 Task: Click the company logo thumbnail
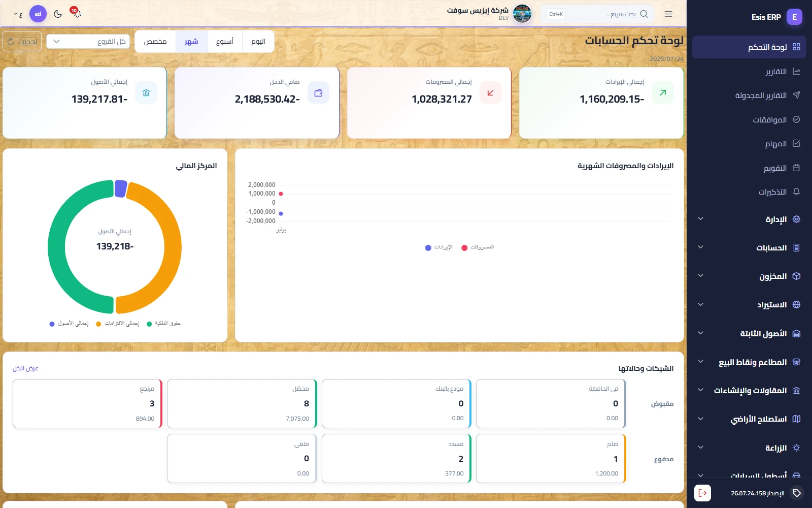pos(522,14)
